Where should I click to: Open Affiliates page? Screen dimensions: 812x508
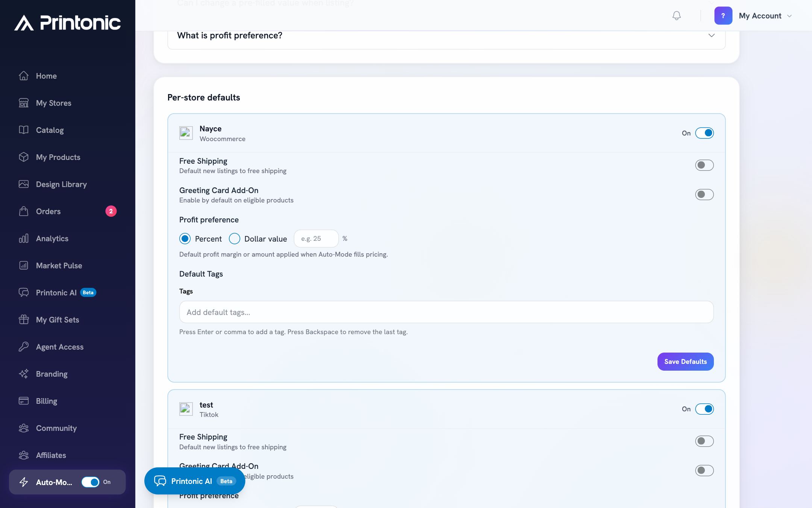click(67, 455)
